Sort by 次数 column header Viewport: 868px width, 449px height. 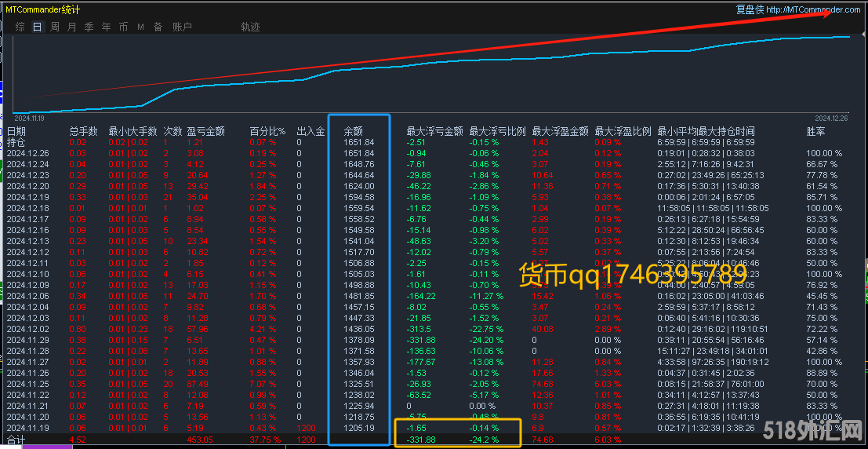(173, 131)
